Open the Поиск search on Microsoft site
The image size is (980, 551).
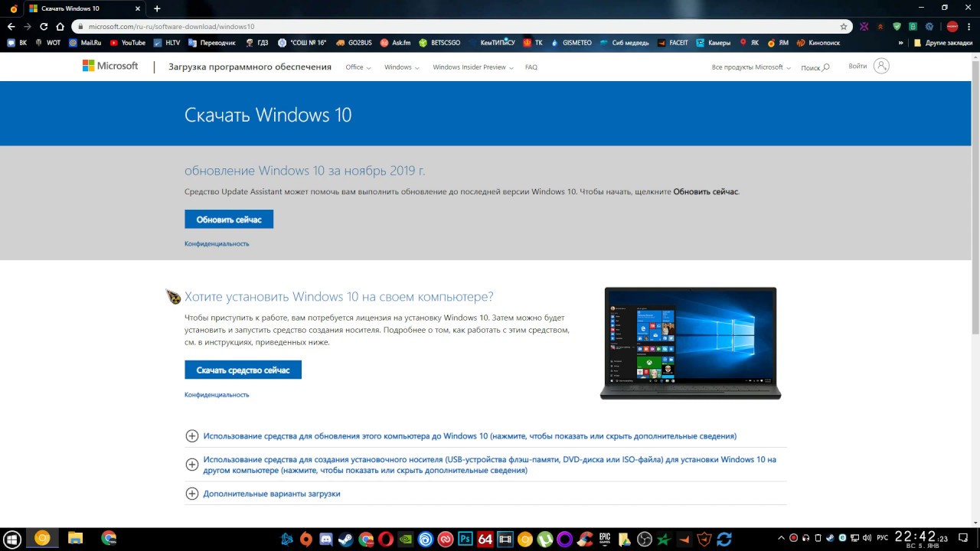click(x=815, y=68)
